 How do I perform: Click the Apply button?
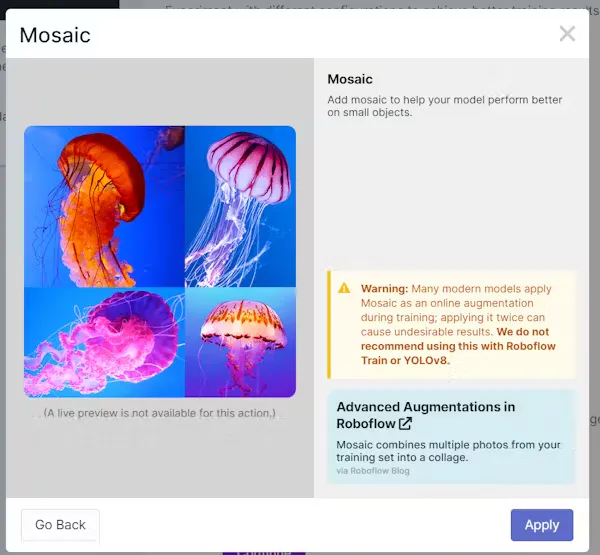coord(542,525)
